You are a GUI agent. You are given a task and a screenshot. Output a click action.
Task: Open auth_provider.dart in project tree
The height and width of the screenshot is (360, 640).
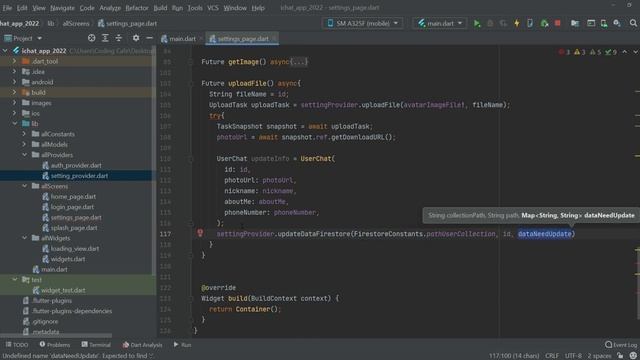[x=76, y=165]
